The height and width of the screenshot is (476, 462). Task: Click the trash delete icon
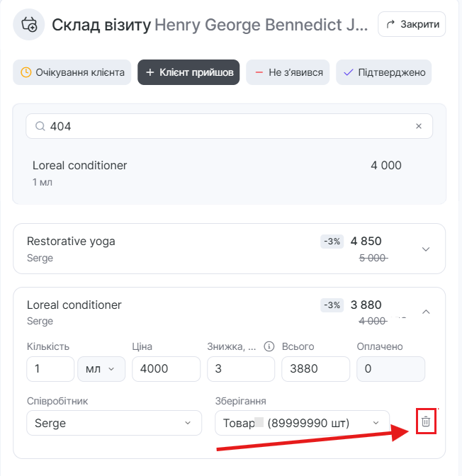[425, 422]
